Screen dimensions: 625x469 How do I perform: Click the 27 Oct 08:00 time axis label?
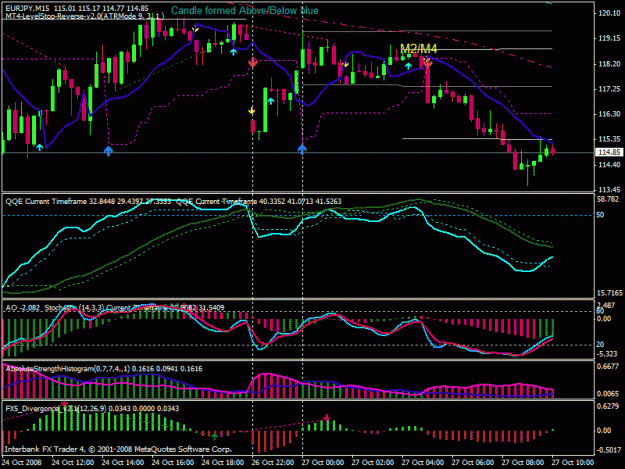pos(523,462)
